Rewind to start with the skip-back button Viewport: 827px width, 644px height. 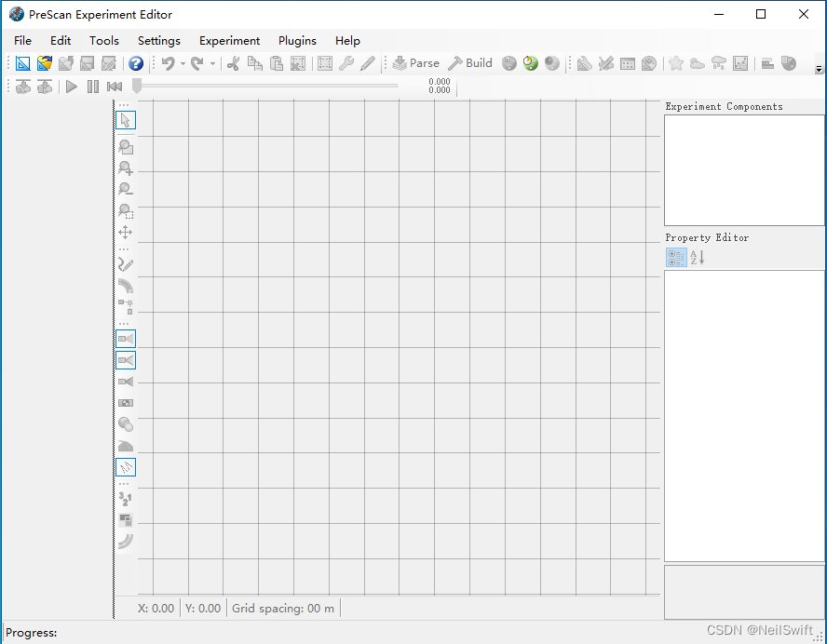pos(115,87)
